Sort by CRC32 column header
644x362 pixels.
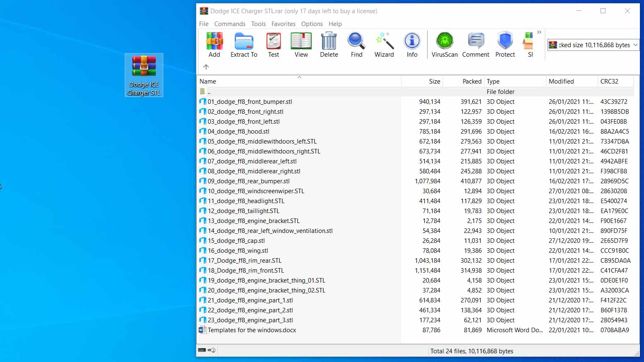pos(615,82)
